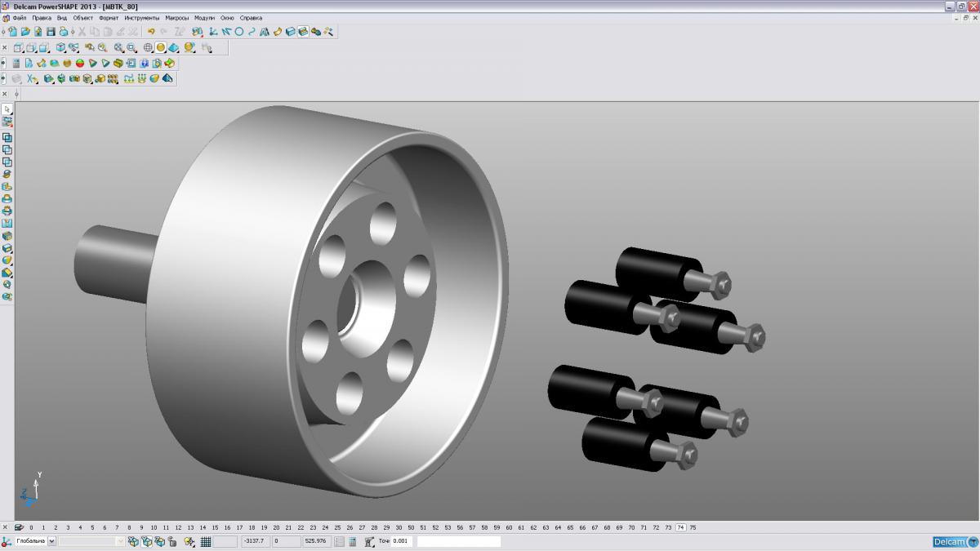The width and height of the screenshot is (980, 551).
Task: Open the Справка menu
Action: [x=251, y=17]
